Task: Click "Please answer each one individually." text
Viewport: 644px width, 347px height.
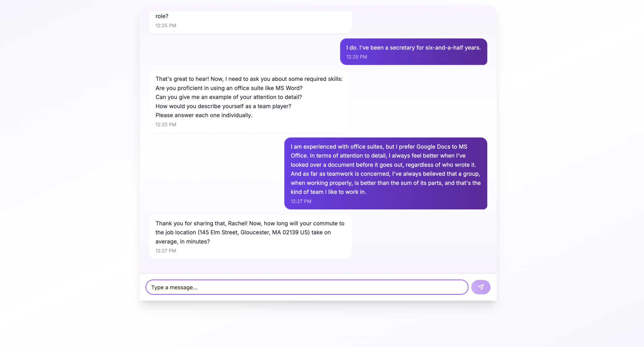Action: (203, 115)
